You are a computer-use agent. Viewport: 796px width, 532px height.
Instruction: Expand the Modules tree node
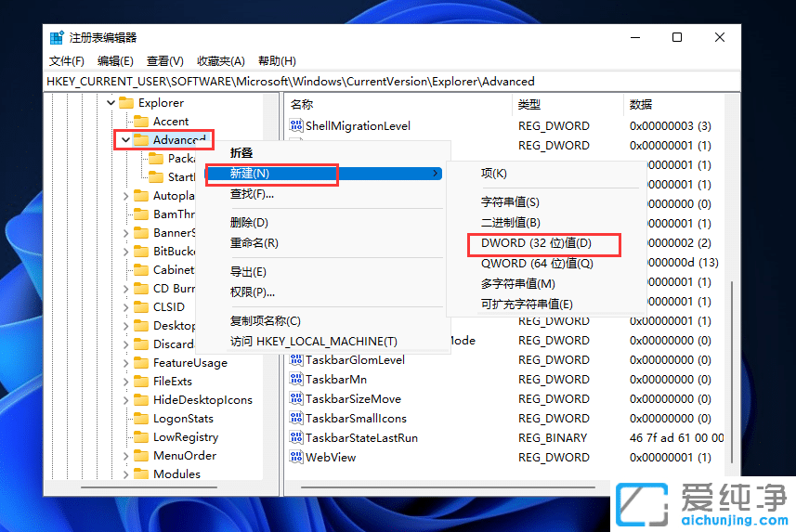pos(126,474)
